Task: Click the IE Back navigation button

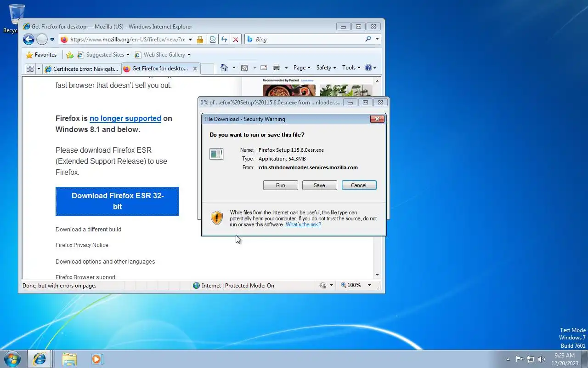Action: (x=28, y=40)
